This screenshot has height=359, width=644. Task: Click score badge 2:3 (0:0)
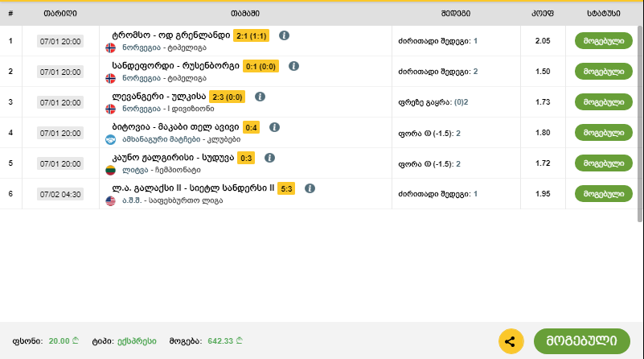(227, 97)
